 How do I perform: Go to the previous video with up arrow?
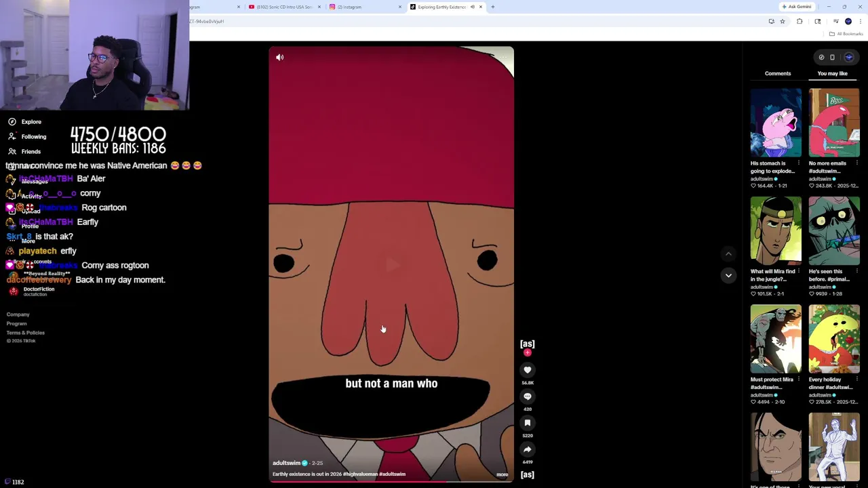pos(728,254)
